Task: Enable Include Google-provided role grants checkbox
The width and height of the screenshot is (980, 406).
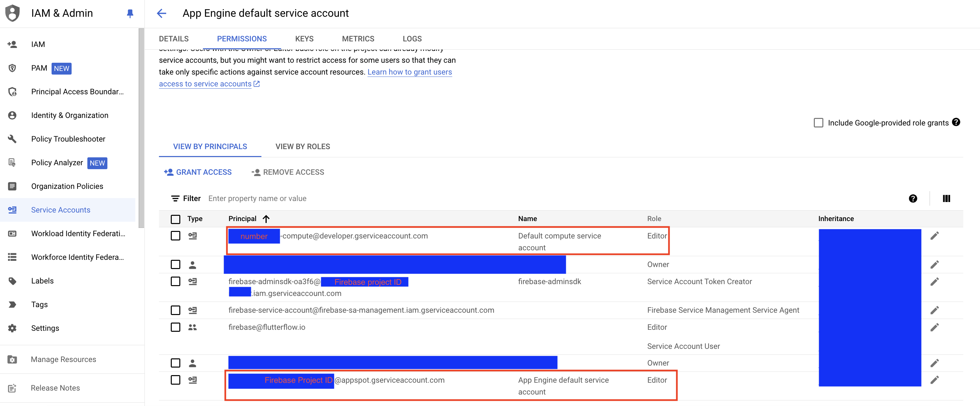Action: [x=818, y=123]
